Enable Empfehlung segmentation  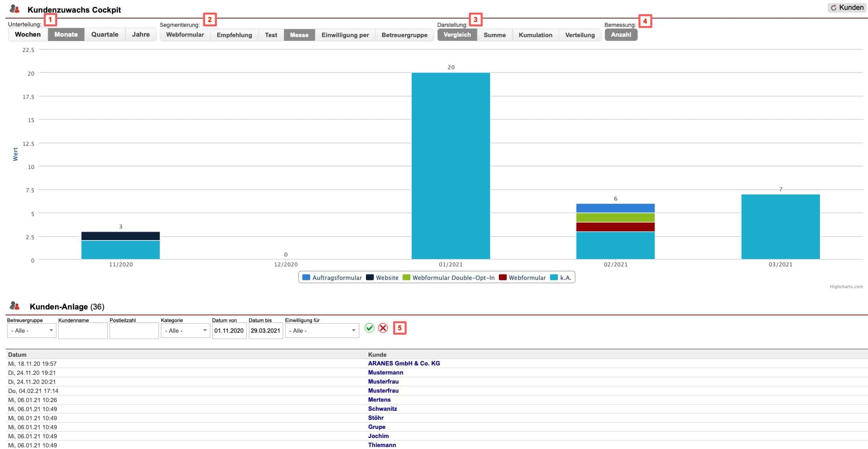tap(234, 35)
